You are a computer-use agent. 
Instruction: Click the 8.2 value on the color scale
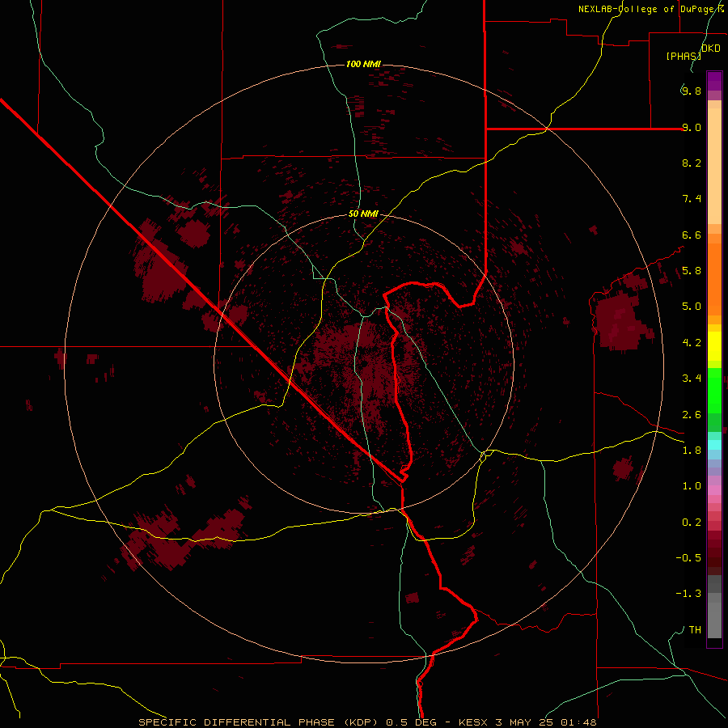[x=692, y=163]
